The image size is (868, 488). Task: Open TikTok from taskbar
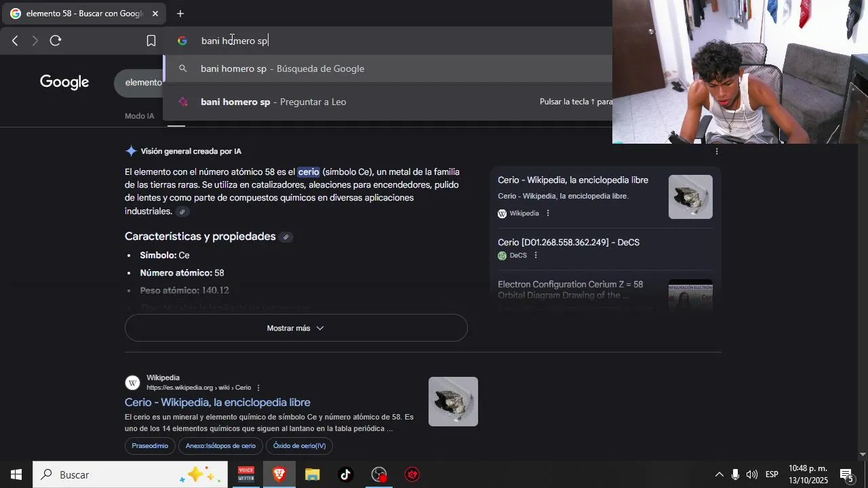coord(345,474)
